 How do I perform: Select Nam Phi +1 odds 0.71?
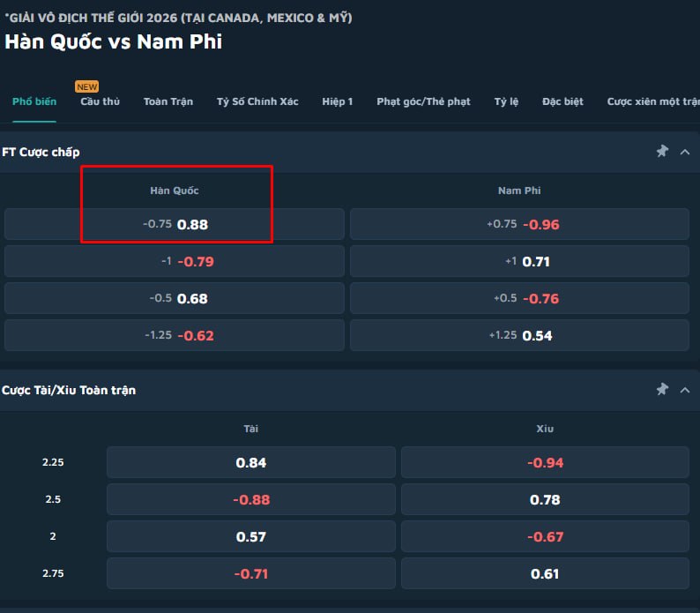tap(519, 261)
